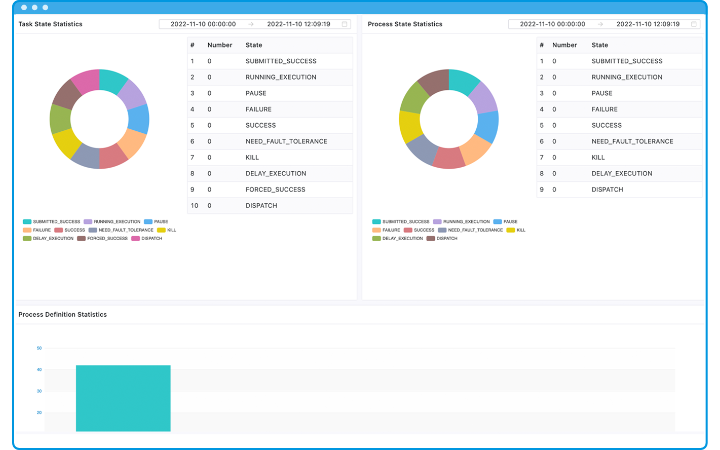Select the pink DISPATCH slice in Task State donut
Screen dimensions: 720x450
(85, 82)
